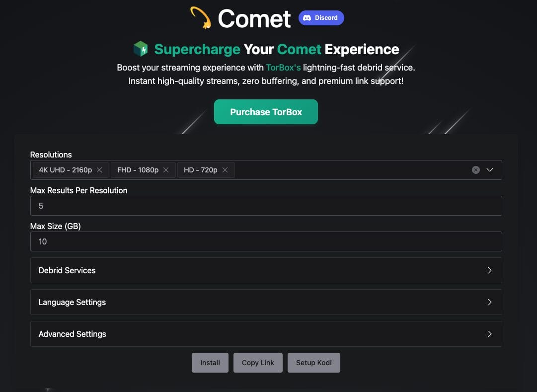Click the Setup Kodi button
This screenshot has width=537, height=392.
(x=314, y=363)
